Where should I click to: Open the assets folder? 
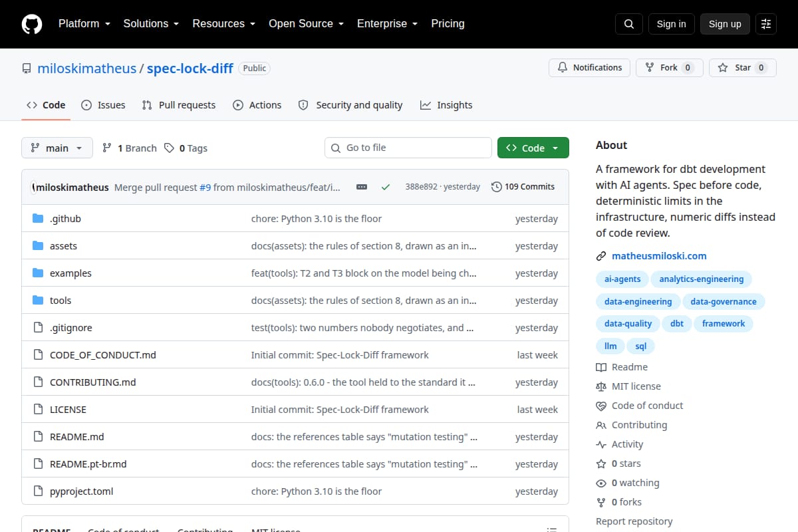[63, 246]
